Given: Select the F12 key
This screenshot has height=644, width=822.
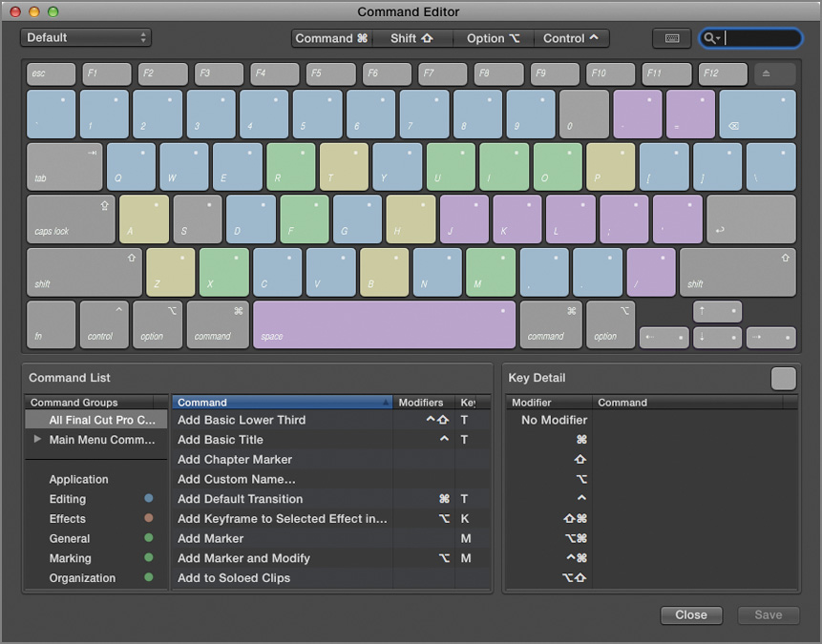Looking at the screenshot, I should [723, 73].
